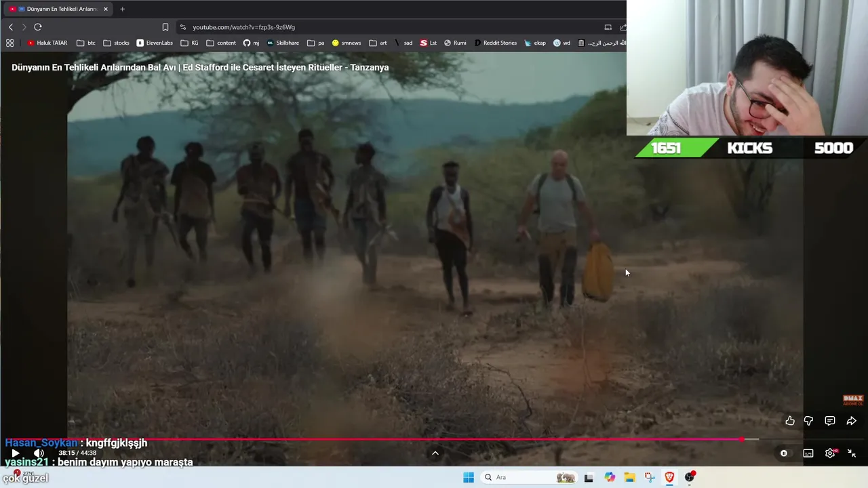Open smnews bookmark
The width and height of the screenshot is (868, 488).
point(346,43)
